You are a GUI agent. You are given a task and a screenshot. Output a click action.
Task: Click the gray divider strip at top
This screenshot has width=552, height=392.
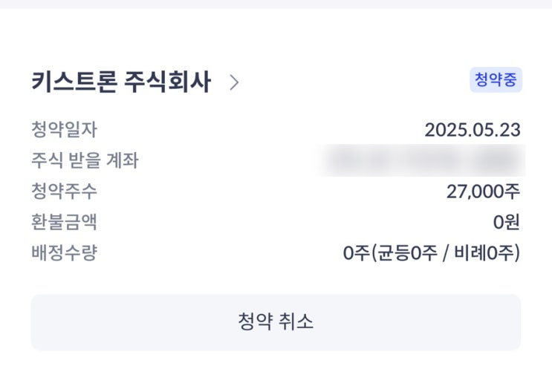click(x=276, y=4)
